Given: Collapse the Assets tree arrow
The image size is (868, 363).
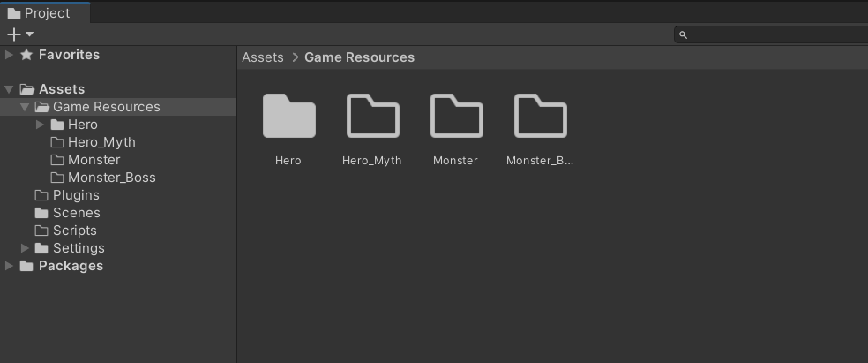Looking at the screenshot, I should [9, 89].
